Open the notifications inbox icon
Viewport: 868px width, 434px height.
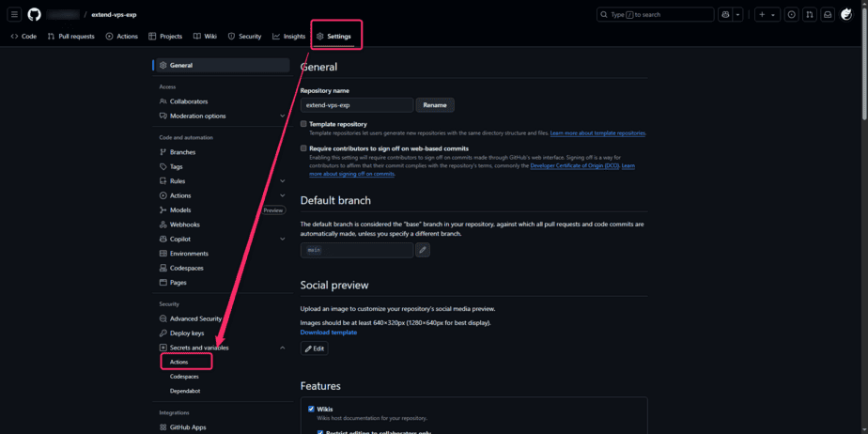(x=827, y=14)
